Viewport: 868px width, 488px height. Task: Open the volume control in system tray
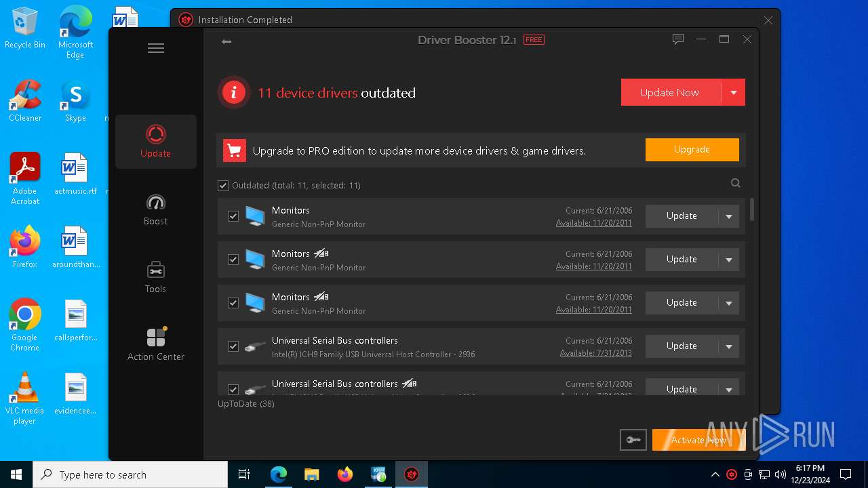780,474
